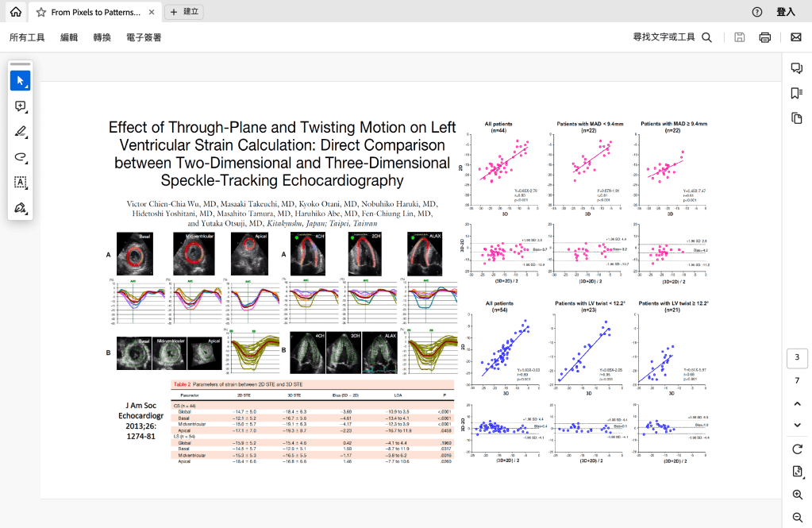Open the 所有工具 menu
812x528 pixels.
[27, 37]
